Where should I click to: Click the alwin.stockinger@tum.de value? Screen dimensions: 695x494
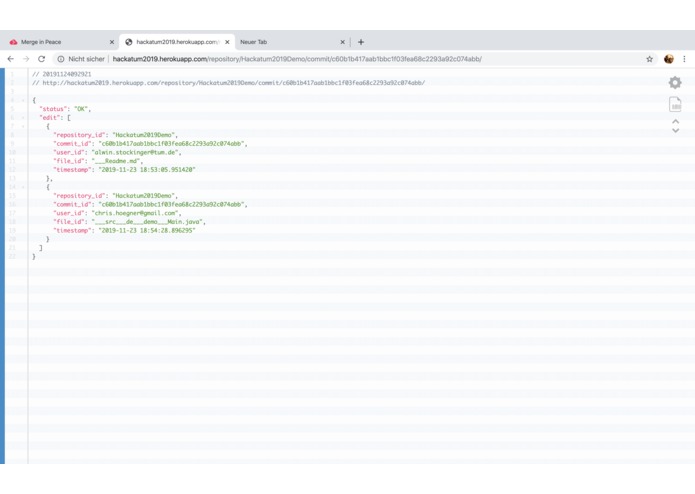pos(135,152)
